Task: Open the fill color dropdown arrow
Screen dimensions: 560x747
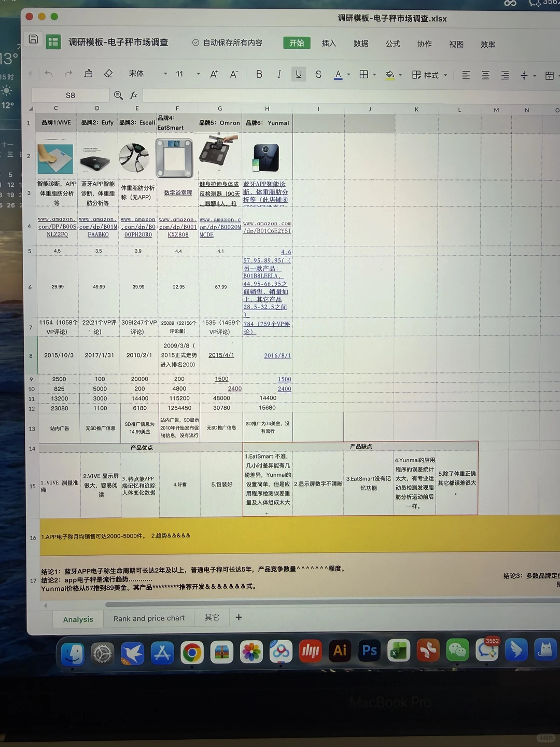Action: tap(400, 75)
